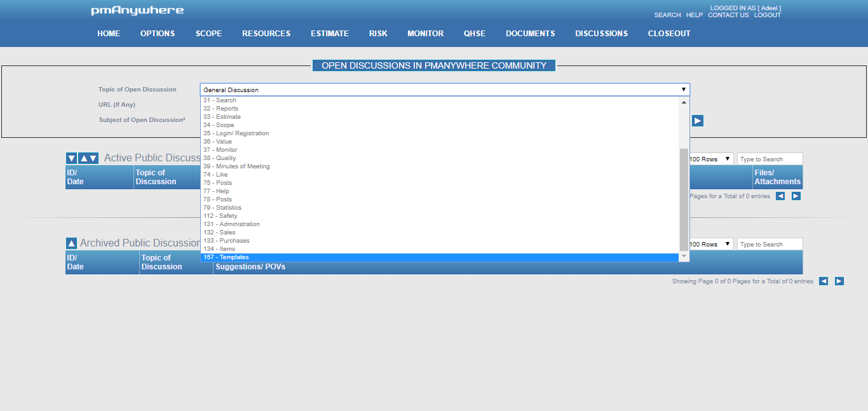The height and width of the screenshot is (411, 868).
Task: Open the rows dropdown for archived discussions
Action: pyautogui.click(x=711, y=244)
